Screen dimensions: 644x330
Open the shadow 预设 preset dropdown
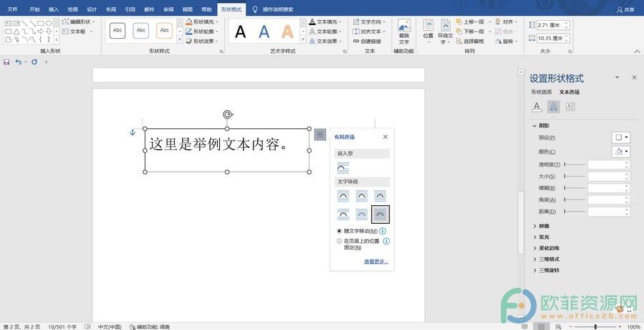[x=620, y=138]
